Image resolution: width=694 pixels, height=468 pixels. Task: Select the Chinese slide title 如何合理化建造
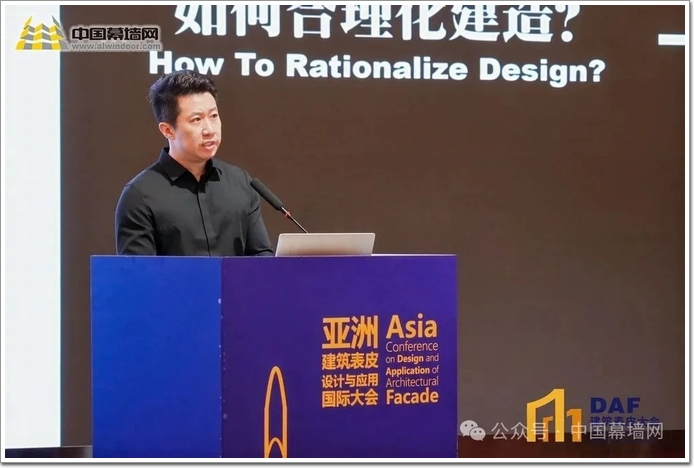click(377, 21)
